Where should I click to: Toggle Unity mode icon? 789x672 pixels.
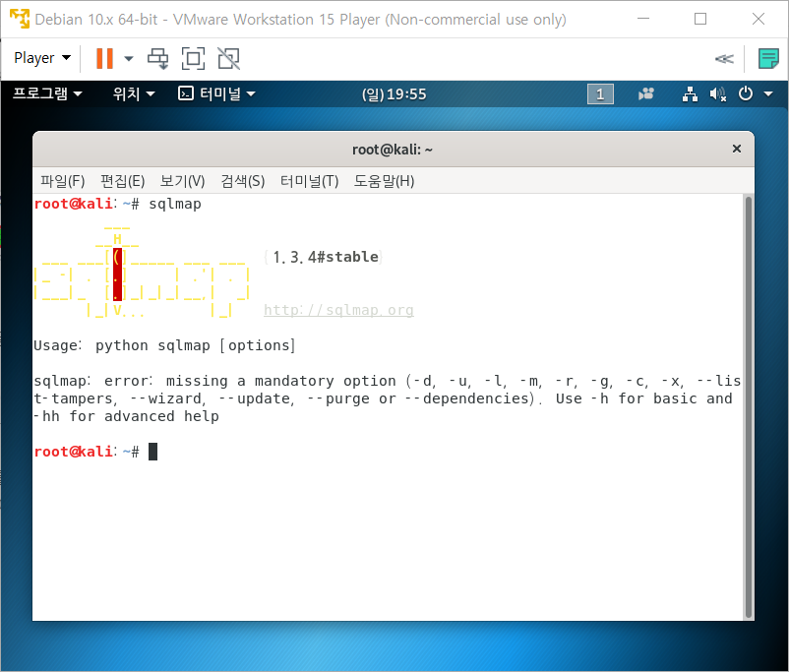coord(228,58)
